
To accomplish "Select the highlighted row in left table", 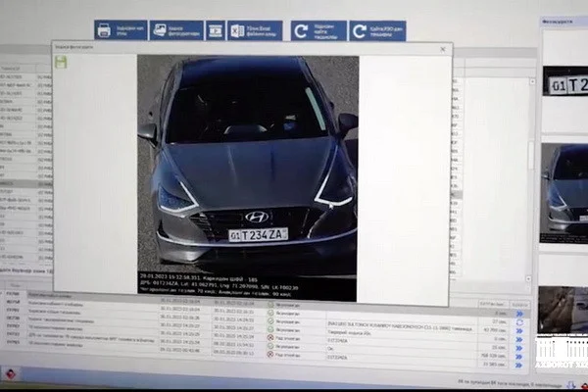I will click(x=26, y=184).
